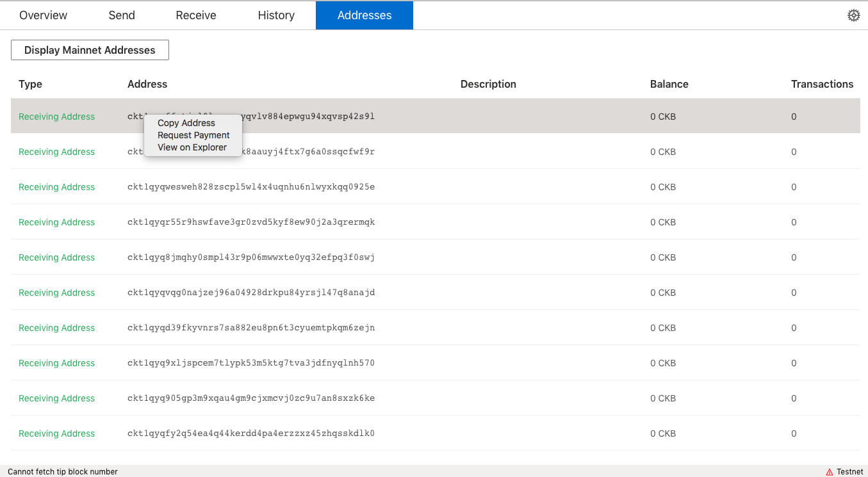Viewport: 868px width, 477px height.
Task: Select address ckt1qyqwesweh828zscpl5wl4x4uqnhu6nlwyxkqq0925e
Action: click(x=251, y=187)
